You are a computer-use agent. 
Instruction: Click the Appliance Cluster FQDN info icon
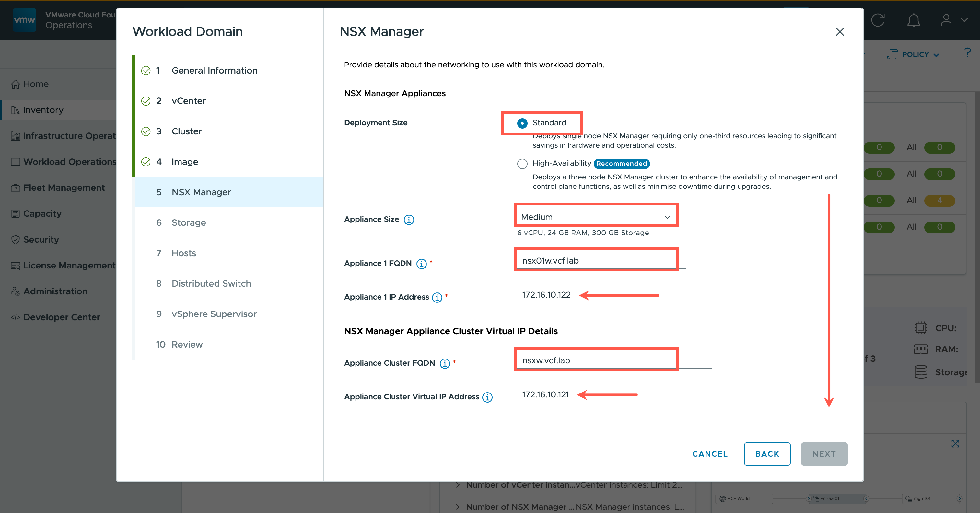(x=444, y=364)
